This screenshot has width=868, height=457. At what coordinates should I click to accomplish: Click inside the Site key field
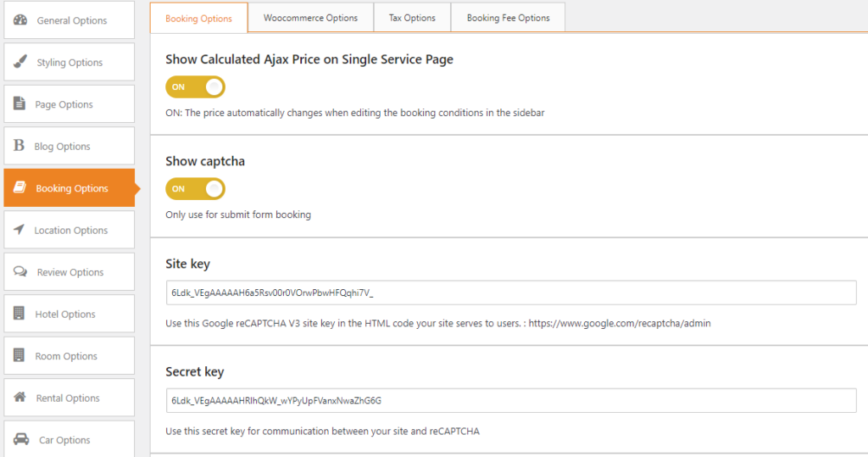[510, 293]
